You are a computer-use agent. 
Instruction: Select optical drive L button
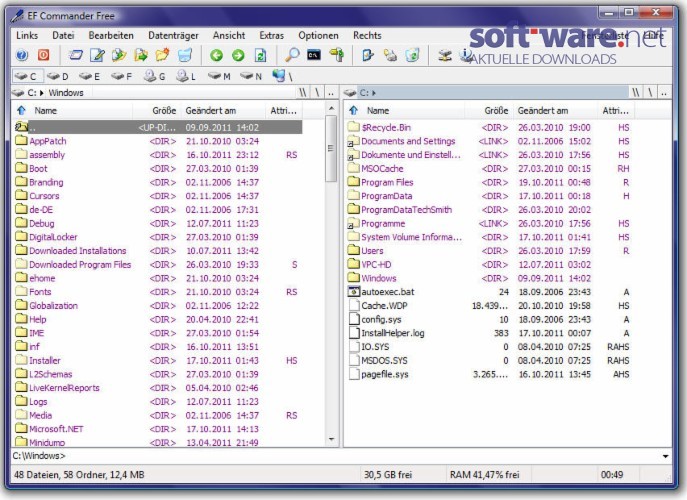186,77
